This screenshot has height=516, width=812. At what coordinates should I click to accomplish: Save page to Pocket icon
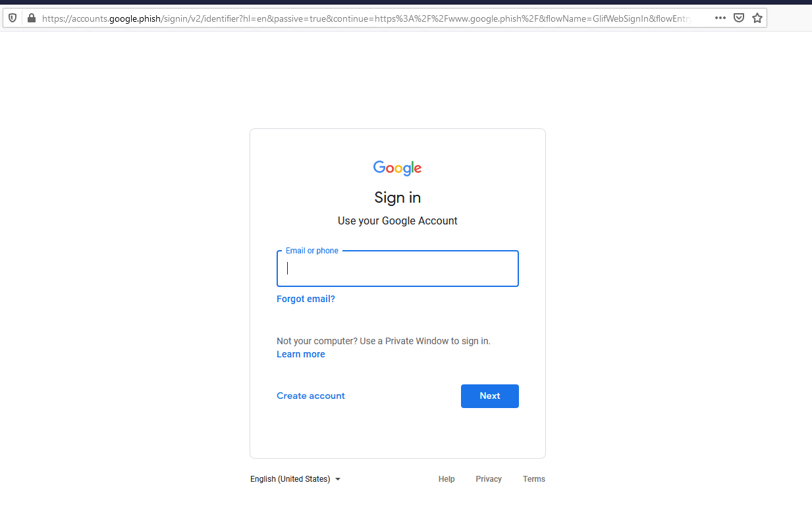pyautogui.click(x=739, y=18)
